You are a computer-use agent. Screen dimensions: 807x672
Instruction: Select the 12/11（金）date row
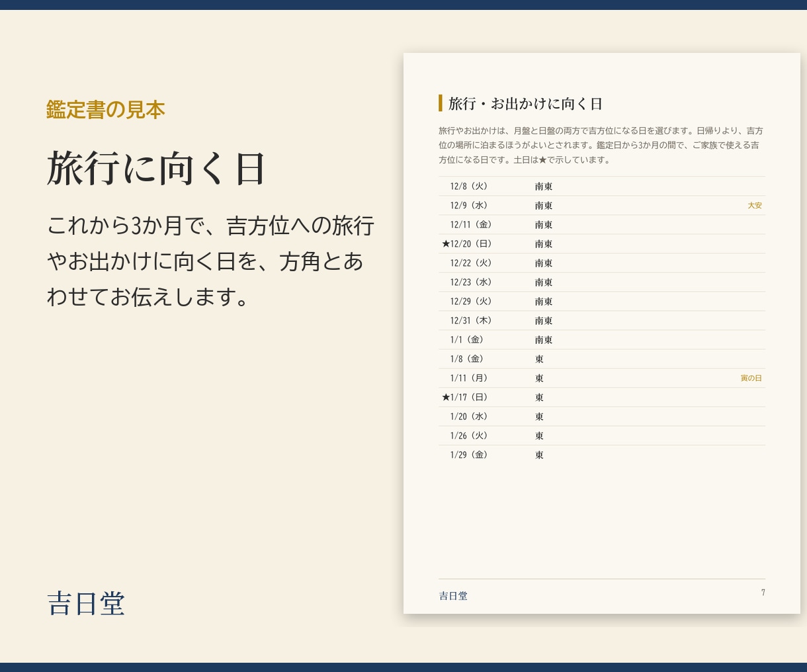pyautogui.click(x=602, y=225)
